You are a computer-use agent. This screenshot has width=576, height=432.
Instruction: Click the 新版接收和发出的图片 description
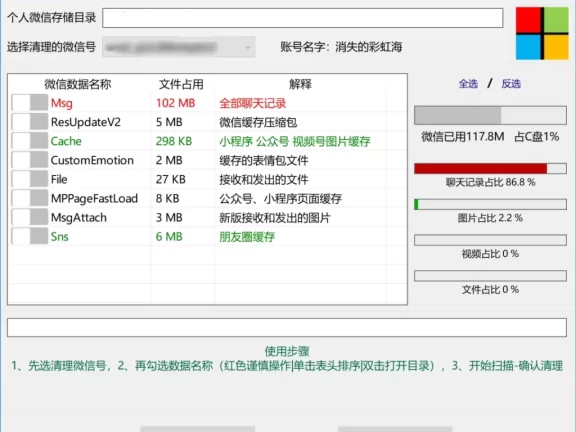[x=275, y=218]
